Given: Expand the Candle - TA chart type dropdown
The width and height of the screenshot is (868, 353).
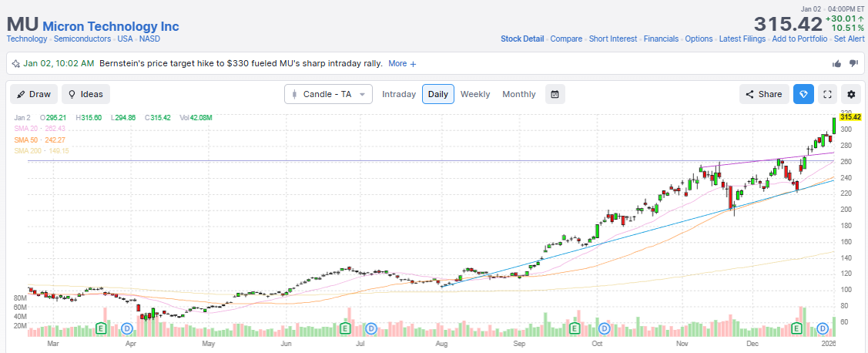Looking at the screenshot, I should pyautogui.click(x=328, y=94).
